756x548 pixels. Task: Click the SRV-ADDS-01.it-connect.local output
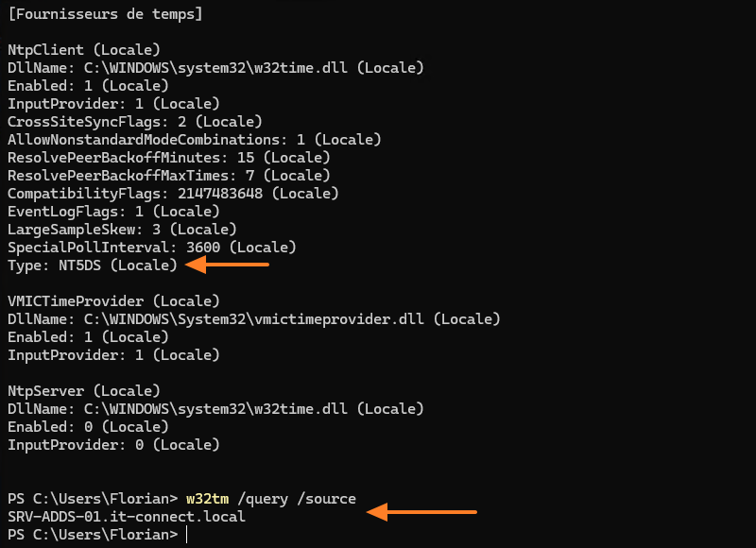(x=127, y=517)
